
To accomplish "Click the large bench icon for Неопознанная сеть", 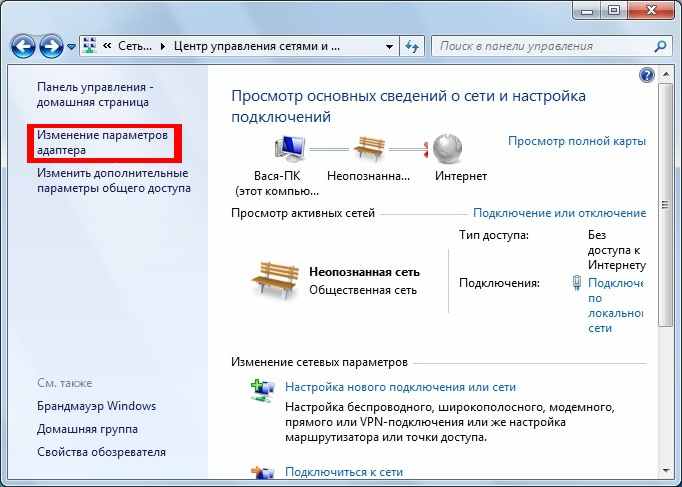I will (x=275, y=280).
